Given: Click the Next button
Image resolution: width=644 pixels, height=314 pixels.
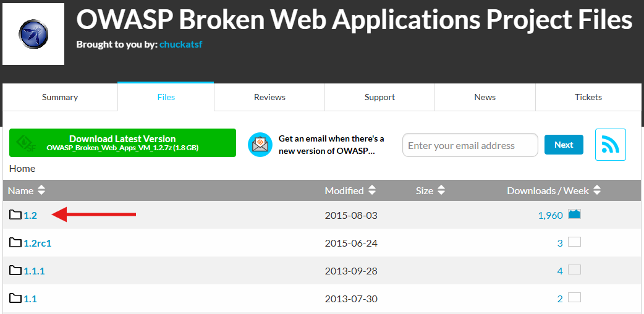Looking at the screenshot, I should point(564,145).
